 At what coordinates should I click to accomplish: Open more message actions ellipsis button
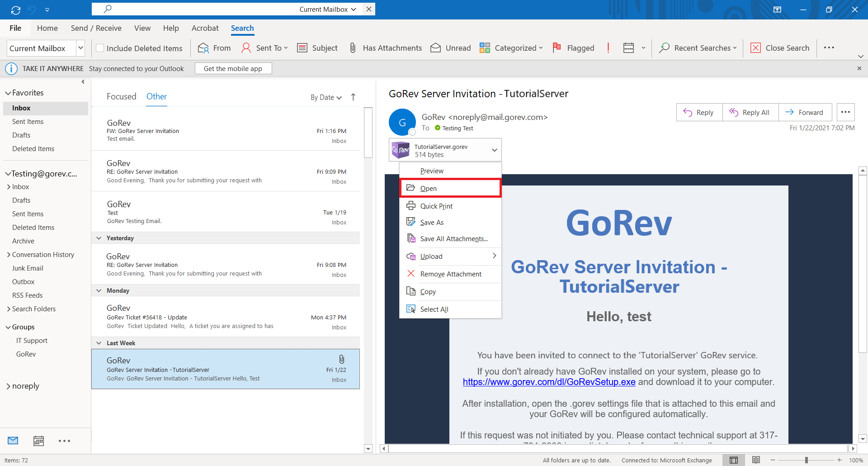tap(845, 112)
